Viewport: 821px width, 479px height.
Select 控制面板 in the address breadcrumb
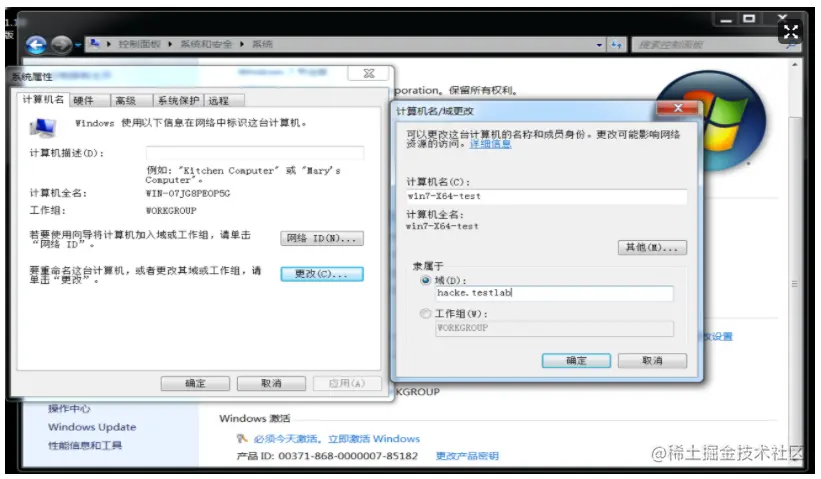click(139, 44)
